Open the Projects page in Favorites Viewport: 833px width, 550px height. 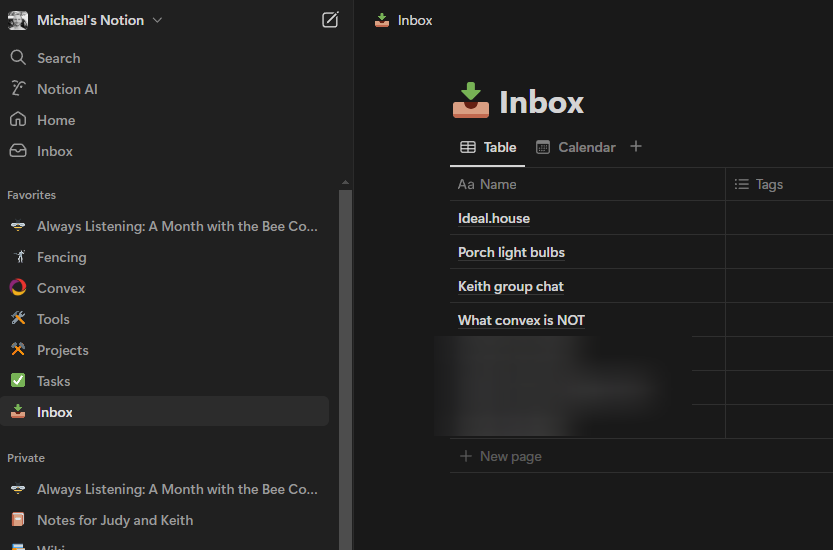pyautogui.click(x=63, y=350)
